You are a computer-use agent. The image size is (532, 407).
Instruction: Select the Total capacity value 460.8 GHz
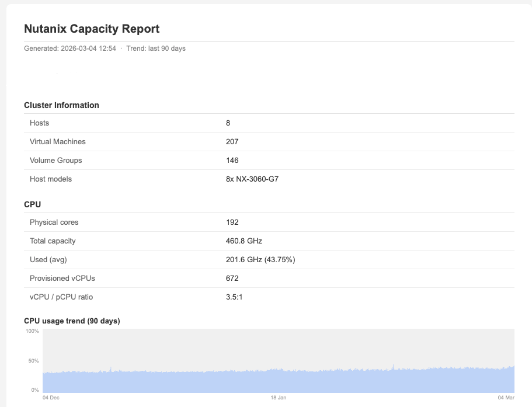click(245, 241)
